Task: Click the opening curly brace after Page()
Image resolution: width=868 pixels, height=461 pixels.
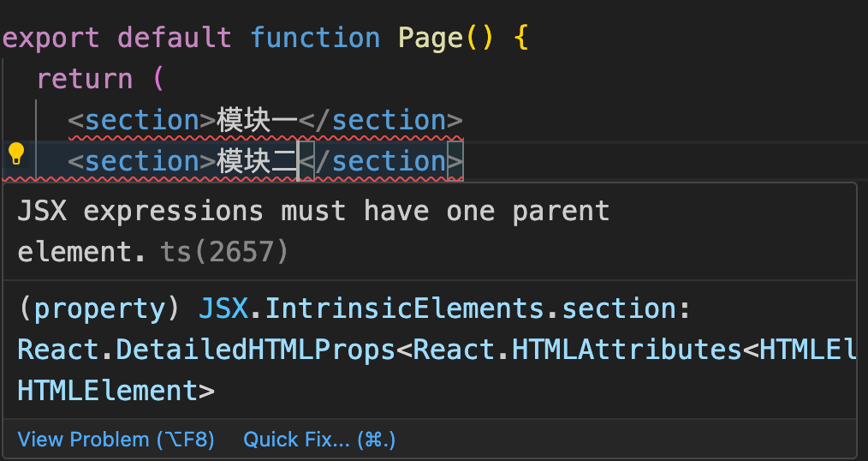Action: click(520, 38)
